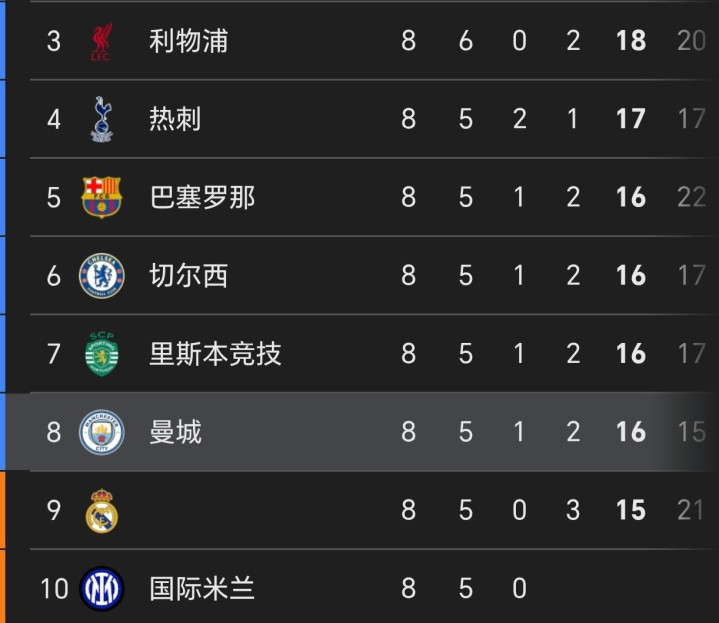Screen dimensions: 719x623
Task: Click the Manchester City crest
Action: 101,432
